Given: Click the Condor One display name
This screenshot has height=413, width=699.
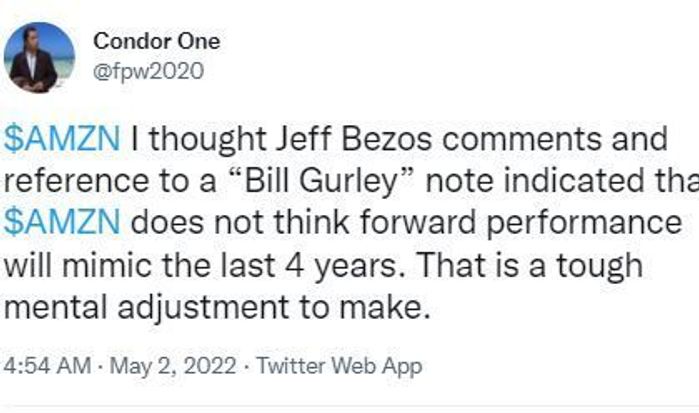Looking at the screenshot, I should point(156,41).
